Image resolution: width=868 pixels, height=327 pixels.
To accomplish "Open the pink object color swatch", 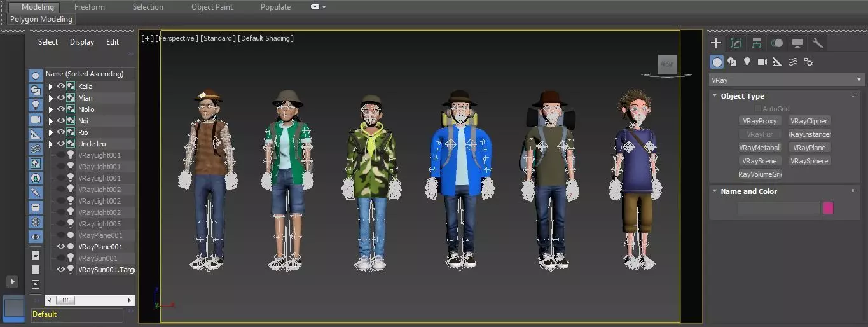I will pyautogui.click(x=828, y=208).
